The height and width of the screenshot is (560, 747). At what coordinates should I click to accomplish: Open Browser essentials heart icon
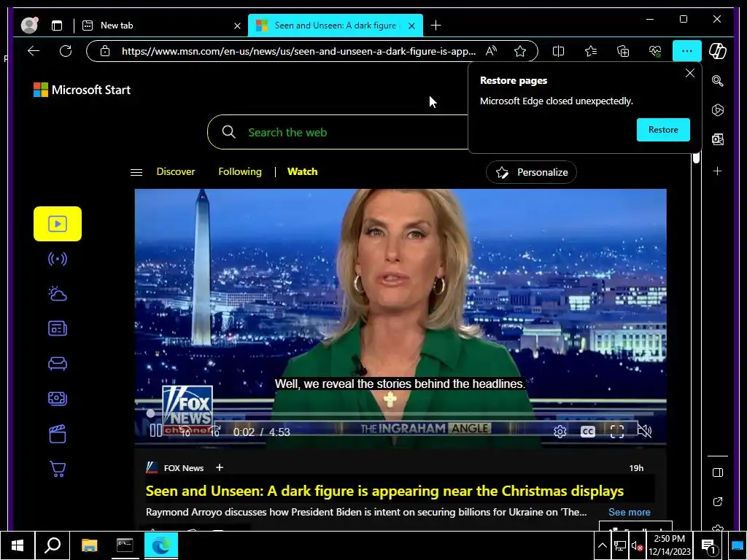(655, 51)
